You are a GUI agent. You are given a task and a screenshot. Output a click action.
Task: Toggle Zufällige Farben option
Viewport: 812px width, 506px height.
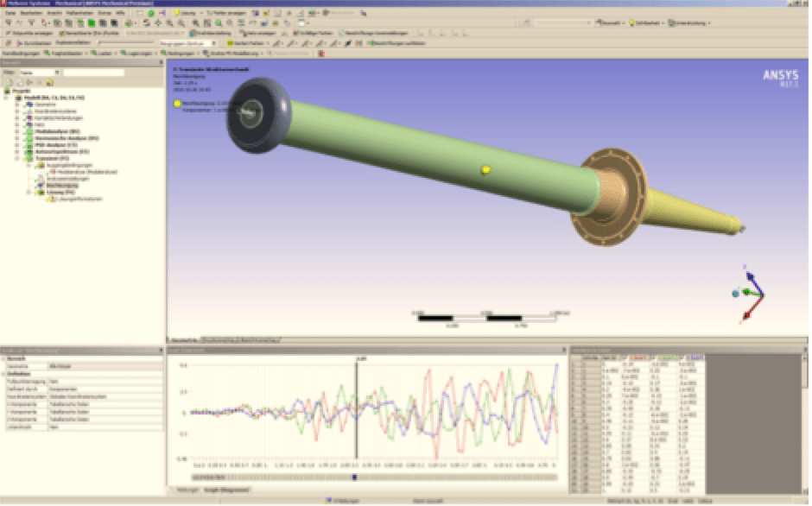(x=313, y=33)
